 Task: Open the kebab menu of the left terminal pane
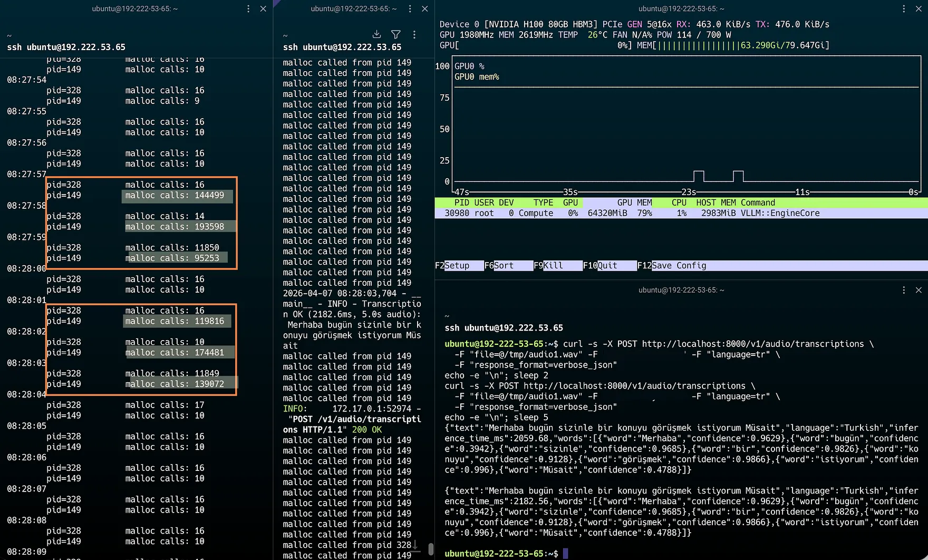click(248, 9)
